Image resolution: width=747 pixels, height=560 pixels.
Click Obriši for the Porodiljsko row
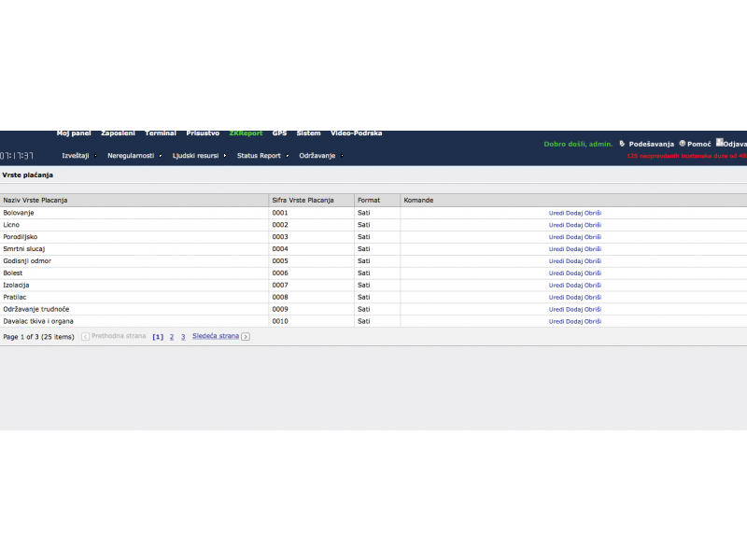pyautogui.click(x=593, y=237)
